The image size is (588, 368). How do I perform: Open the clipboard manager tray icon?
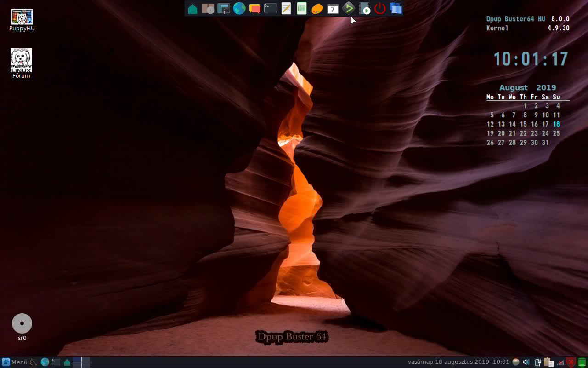click(x=549, y=362)
